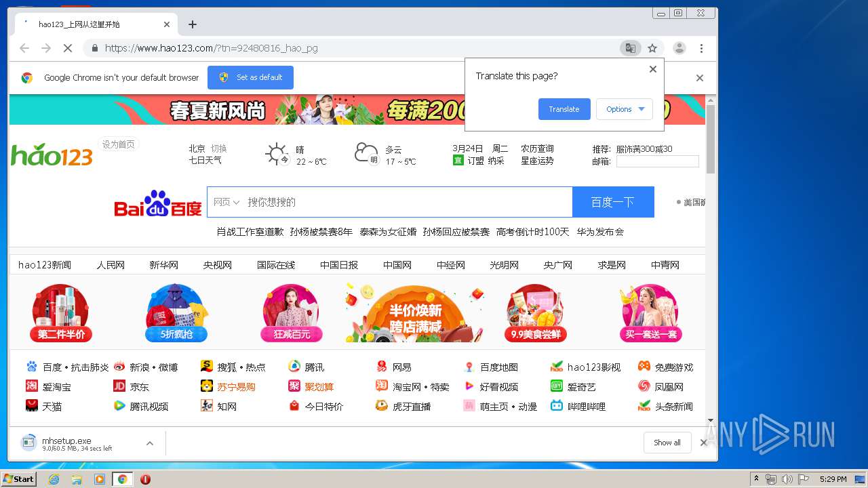Click the cloudy weather icon for tomorrow

pyautogui.click(x=367, y=154)
